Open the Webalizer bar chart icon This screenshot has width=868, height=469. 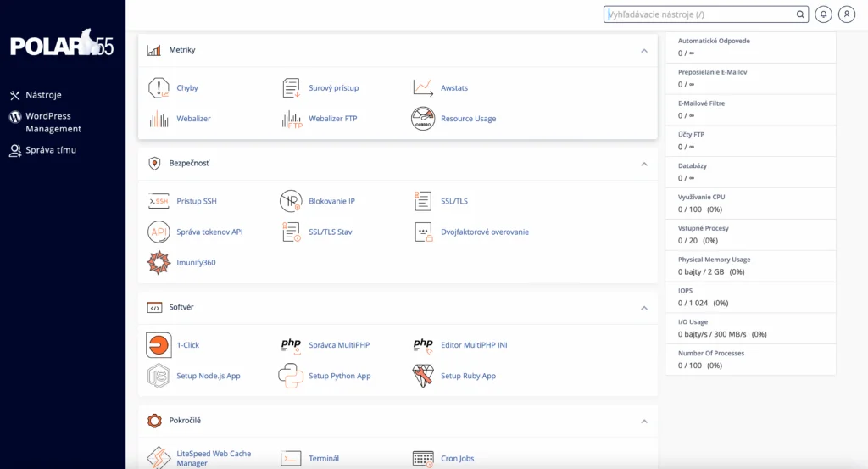159,119
